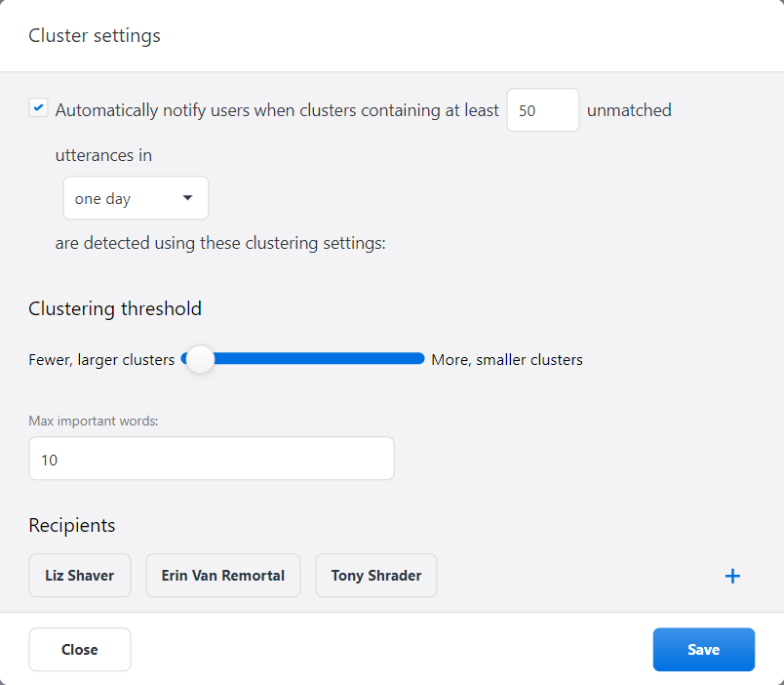
Task: Select the Tony Shrader recipient chip
Action: [x=376, y=576]
